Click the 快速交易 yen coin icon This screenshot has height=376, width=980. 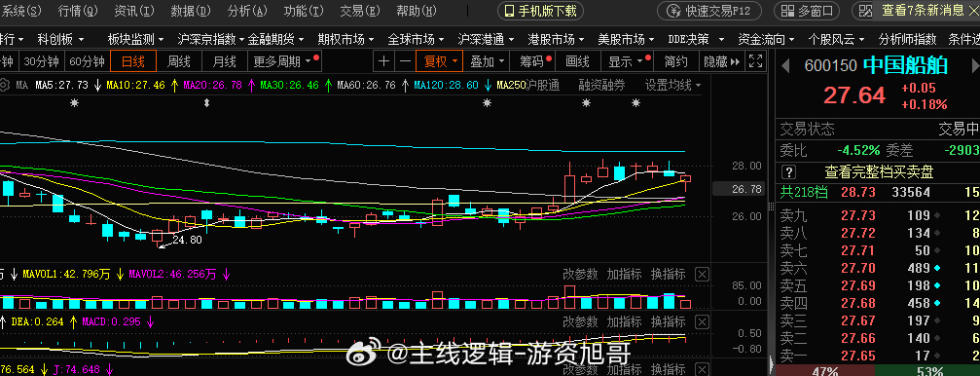673,11
